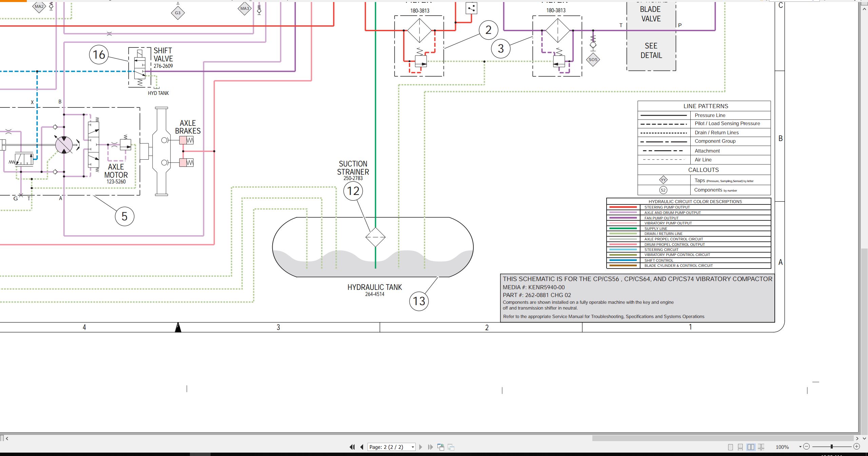Click callout circle number 13
Screen dimensions: 868x456
pos(419,301)
